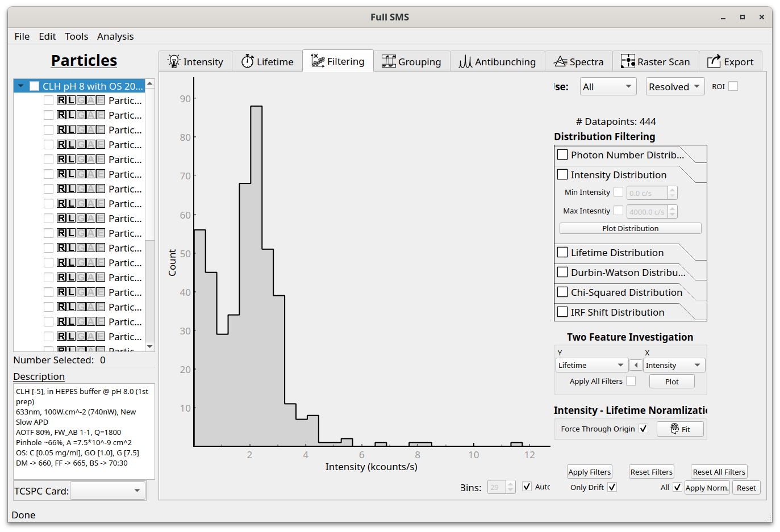Image resolution: width=780 pixels, height=532 pixels.
Task: Click the Fit button with gear-head icon
Action: pos(680,429)
